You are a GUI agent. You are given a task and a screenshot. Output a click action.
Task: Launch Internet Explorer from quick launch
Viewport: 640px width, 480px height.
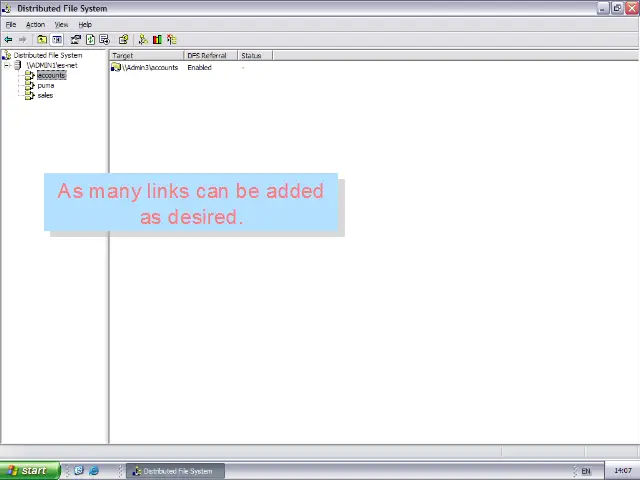coord(94,471)
